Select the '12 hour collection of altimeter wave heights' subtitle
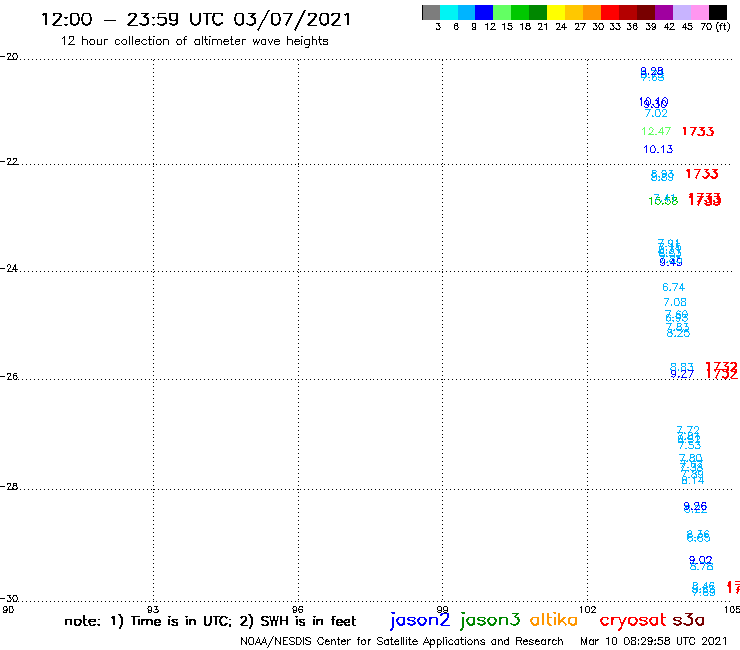Screen dimensions: 740x650 tap(194, 41)
